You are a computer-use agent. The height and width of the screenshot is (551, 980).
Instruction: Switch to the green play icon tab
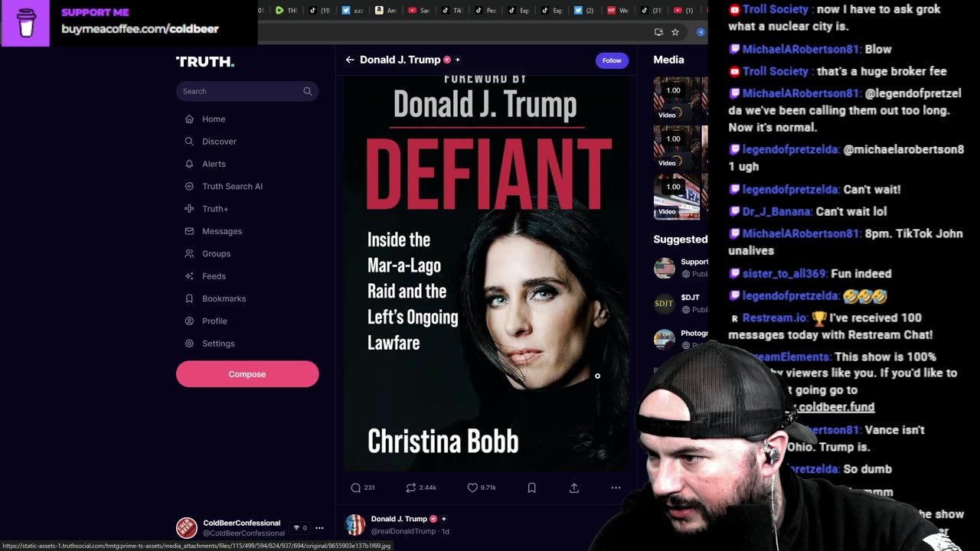point(286,10)
